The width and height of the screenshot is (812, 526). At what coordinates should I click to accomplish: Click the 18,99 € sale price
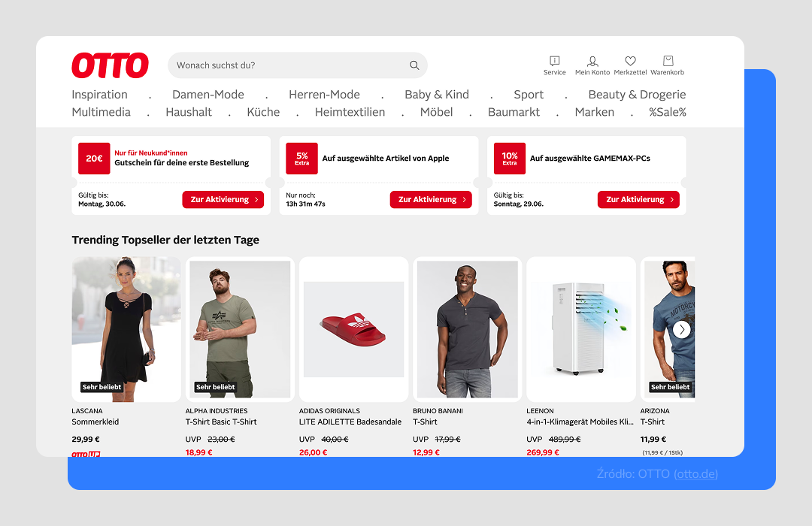tap(198, 452)
